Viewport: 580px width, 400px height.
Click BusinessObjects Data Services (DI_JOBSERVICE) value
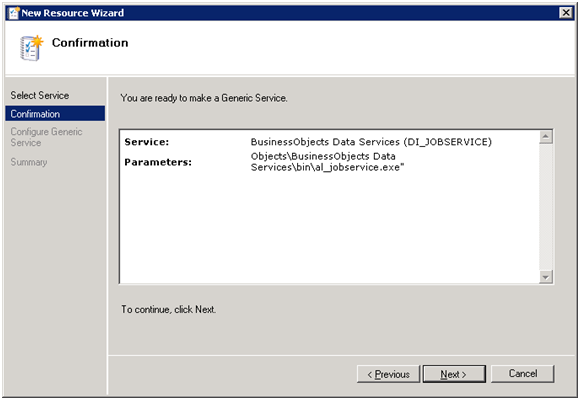click(371, 142)
